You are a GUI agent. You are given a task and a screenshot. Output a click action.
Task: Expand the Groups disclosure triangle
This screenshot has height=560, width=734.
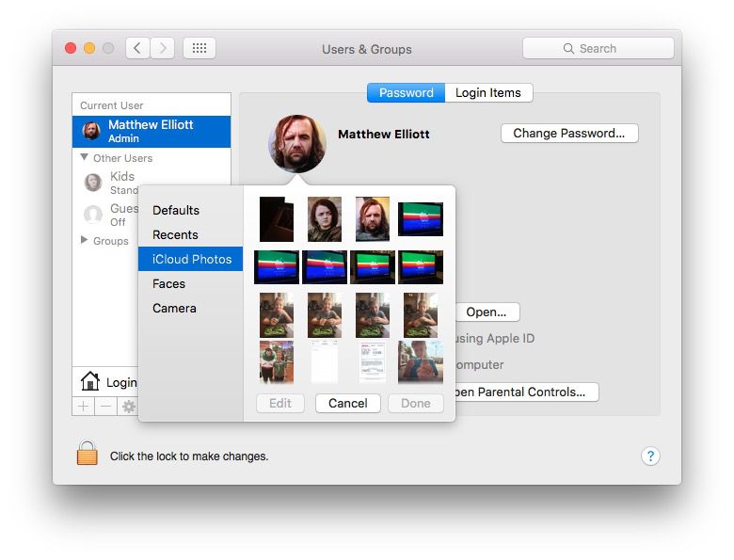pyautogui.click(x=85, y=241)
